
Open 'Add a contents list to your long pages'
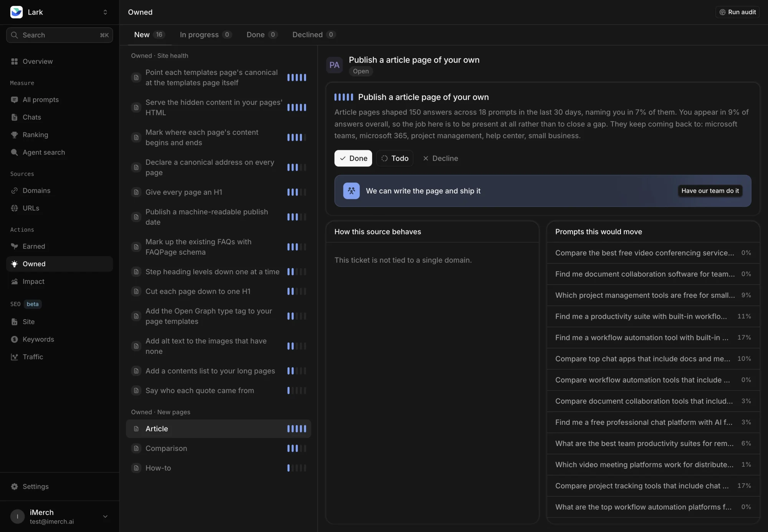click(x=218, y=371)
